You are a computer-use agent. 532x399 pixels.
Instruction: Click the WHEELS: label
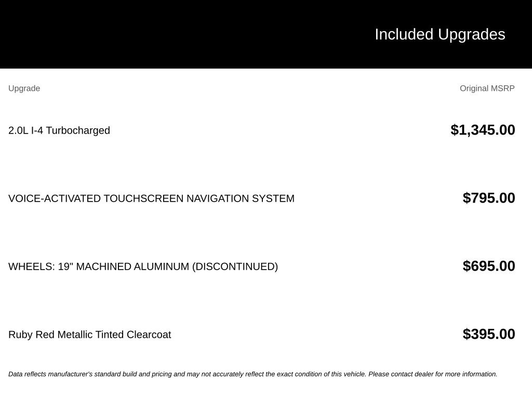(x=32, y=267)
